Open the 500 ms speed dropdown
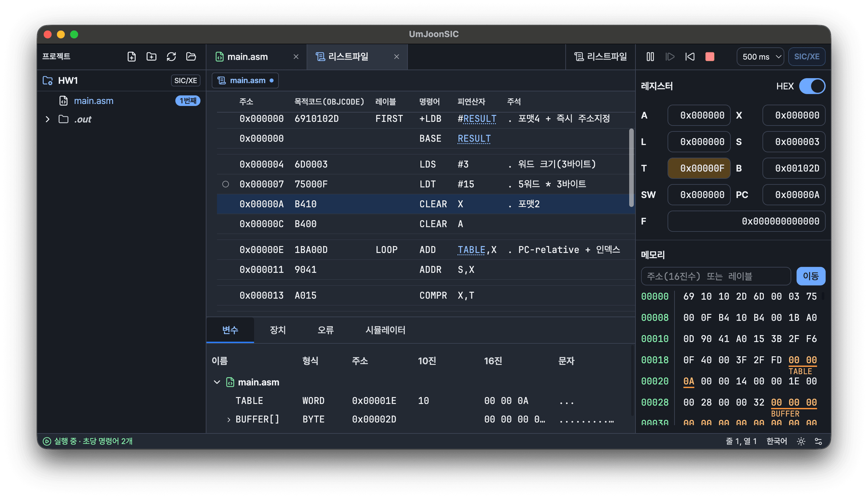The image size is (868, 498). (x=760, y=57)
